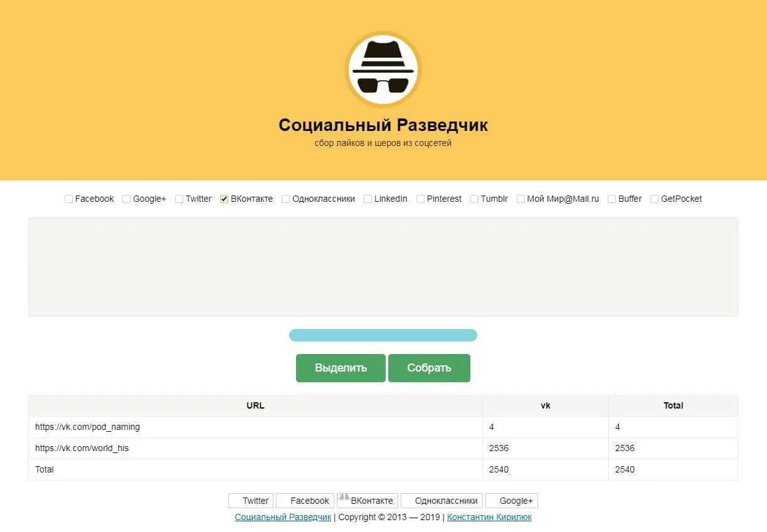The width and height of the screenshot is (767, 532).
Task: Open the Социальный Разведчик footer link
Action: click(x=283, y=517)
